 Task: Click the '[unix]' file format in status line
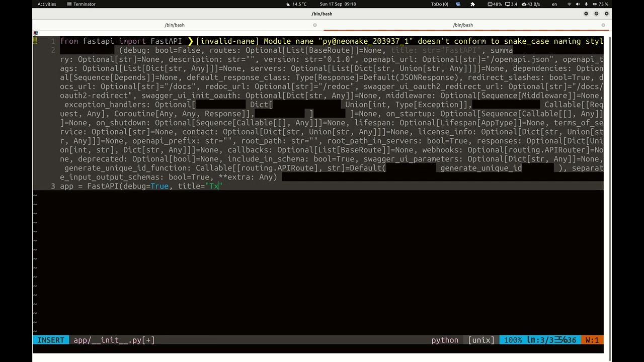(x=480, y=340)
